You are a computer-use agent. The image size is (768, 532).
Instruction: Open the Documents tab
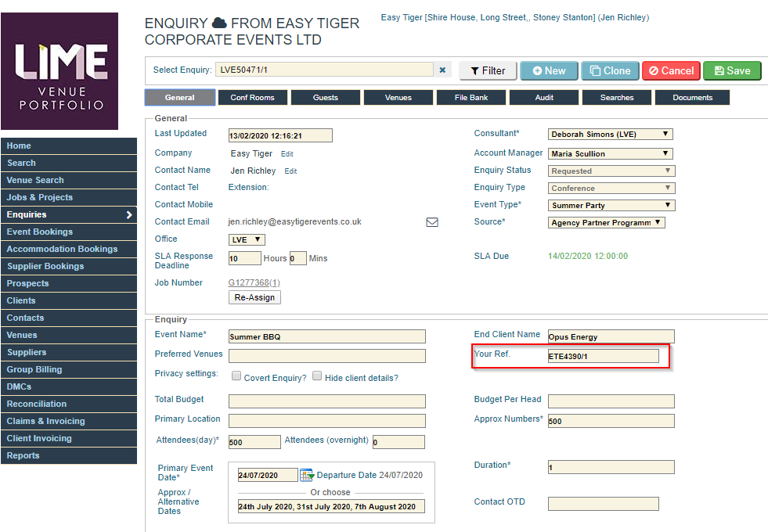693,97
